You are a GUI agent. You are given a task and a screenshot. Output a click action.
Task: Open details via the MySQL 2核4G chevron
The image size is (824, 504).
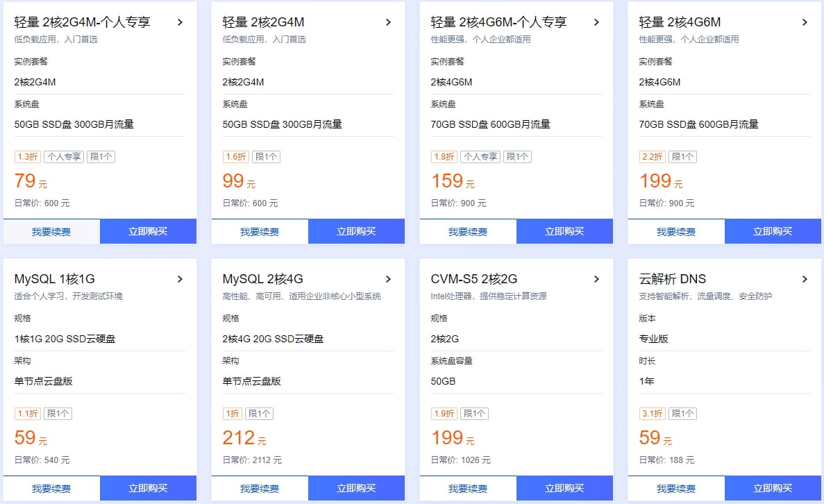click(388, 278)
